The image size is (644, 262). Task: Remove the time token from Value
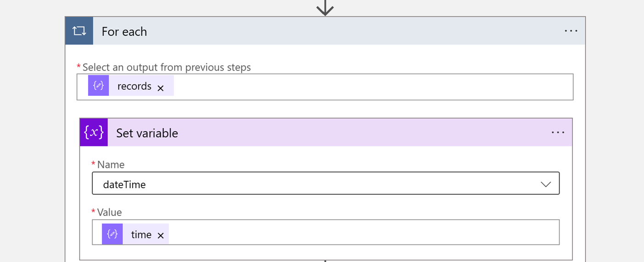[x=161, y=235]
